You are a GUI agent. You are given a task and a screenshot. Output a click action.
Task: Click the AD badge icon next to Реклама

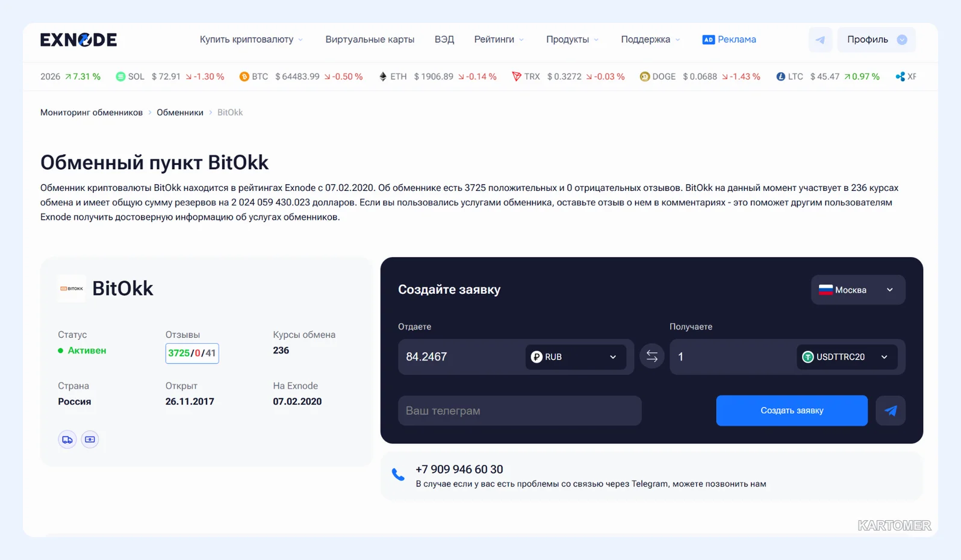pos(708,40)
